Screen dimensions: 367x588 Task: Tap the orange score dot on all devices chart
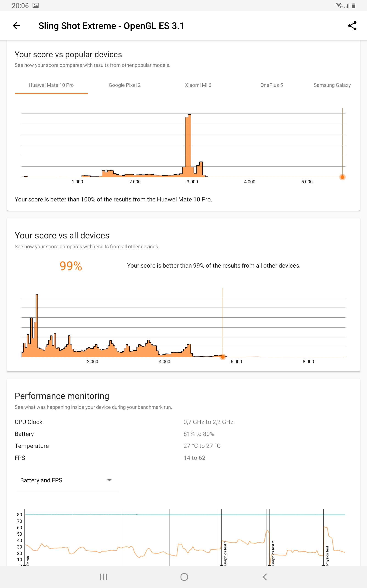coord(222,357)
